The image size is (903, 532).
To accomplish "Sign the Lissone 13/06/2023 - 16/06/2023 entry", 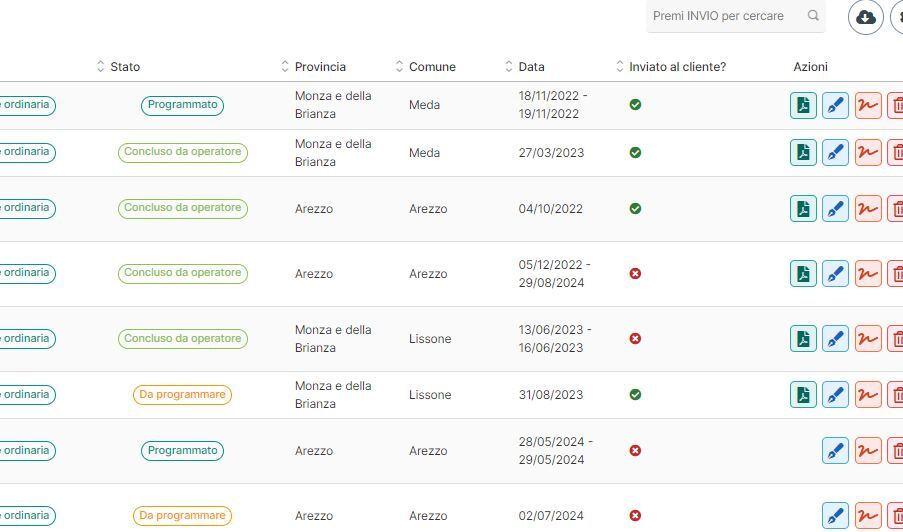I will coord(868,339).
